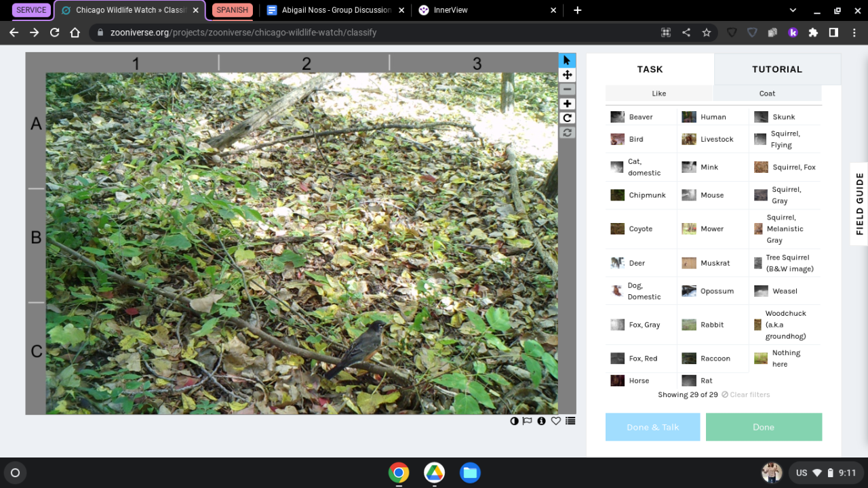Select the TASK tab

650,69
